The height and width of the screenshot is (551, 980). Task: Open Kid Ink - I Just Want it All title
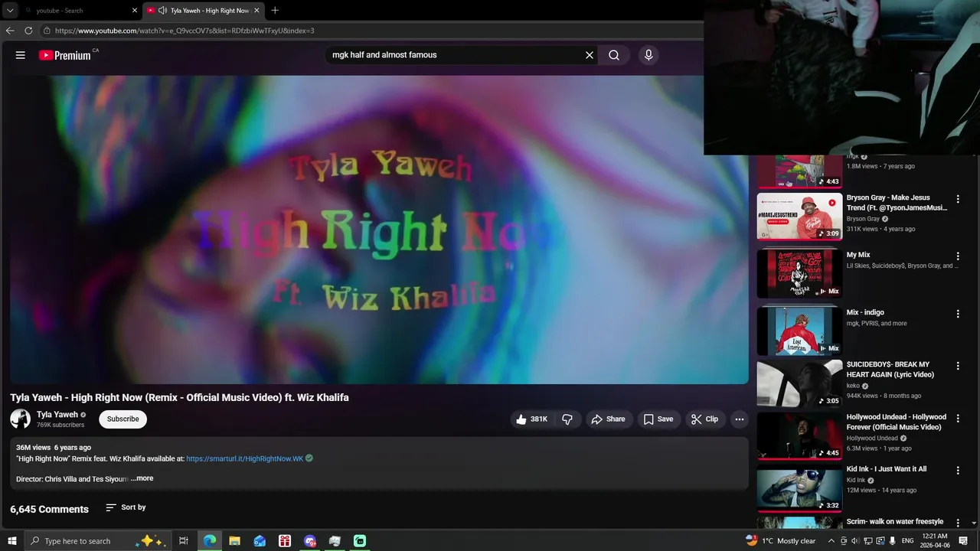click(886, 469)
